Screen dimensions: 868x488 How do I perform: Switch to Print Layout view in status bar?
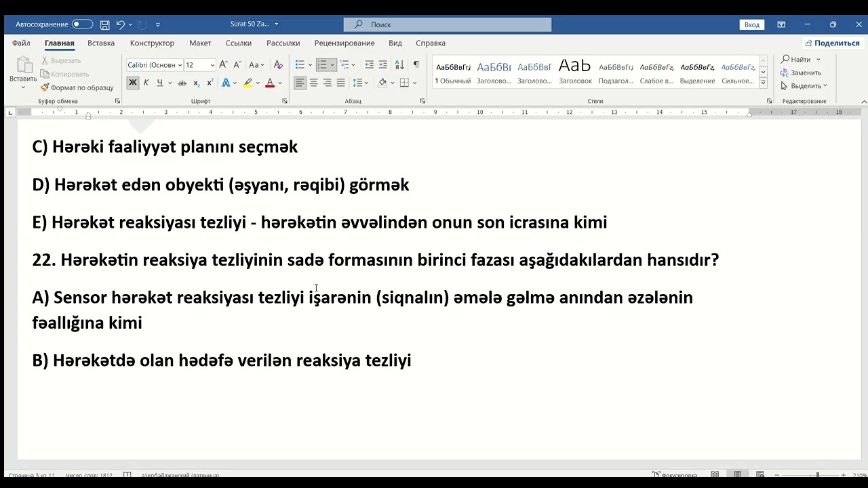[x=737, y=474]
